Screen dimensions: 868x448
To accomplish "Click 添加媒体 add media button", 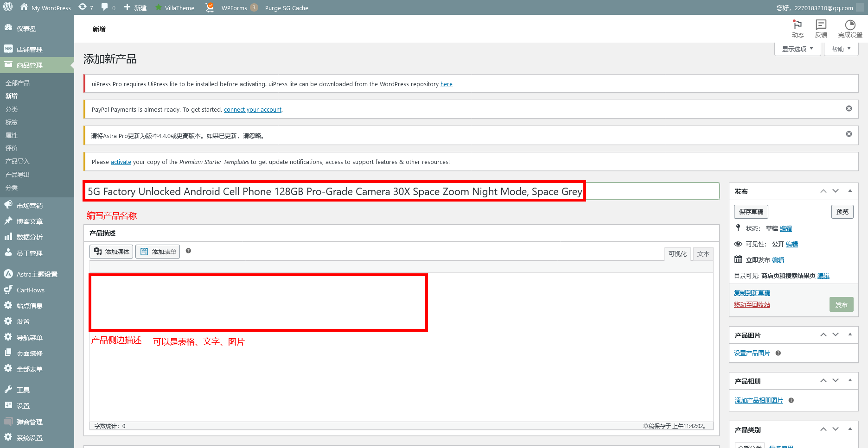I will tap(111, 252).
